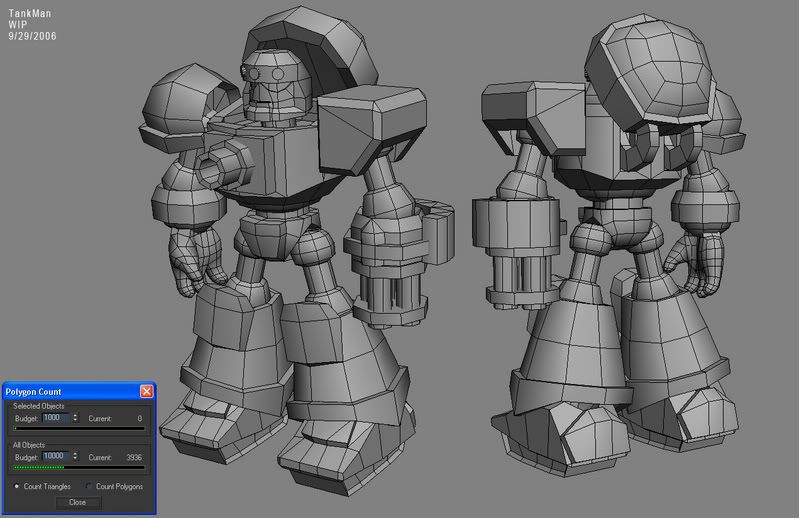Image resolution: width=799 pixels, height=518 pixels.
Task: Adjust the All Objects Budget spinner arrows
Action: 75,456
